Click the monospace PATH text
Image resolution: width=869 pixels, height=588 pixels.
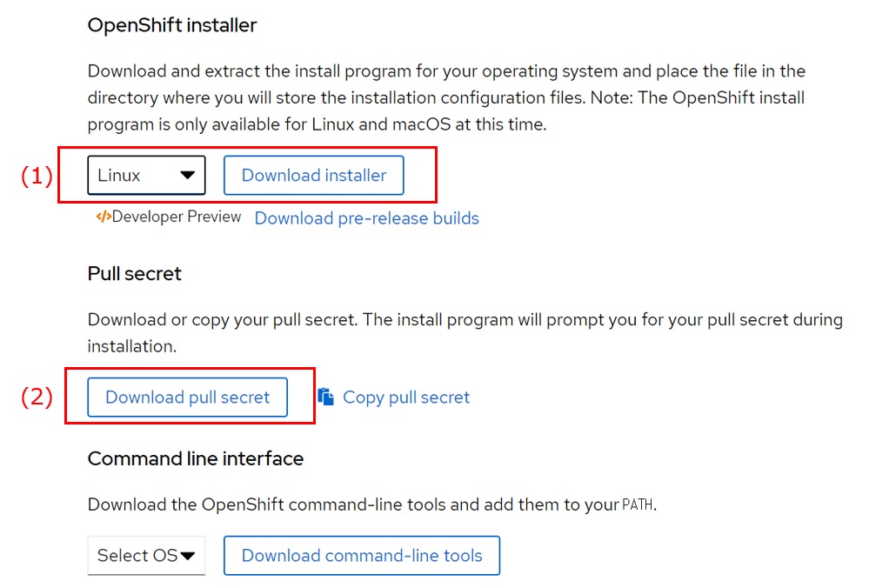point(638,504)
